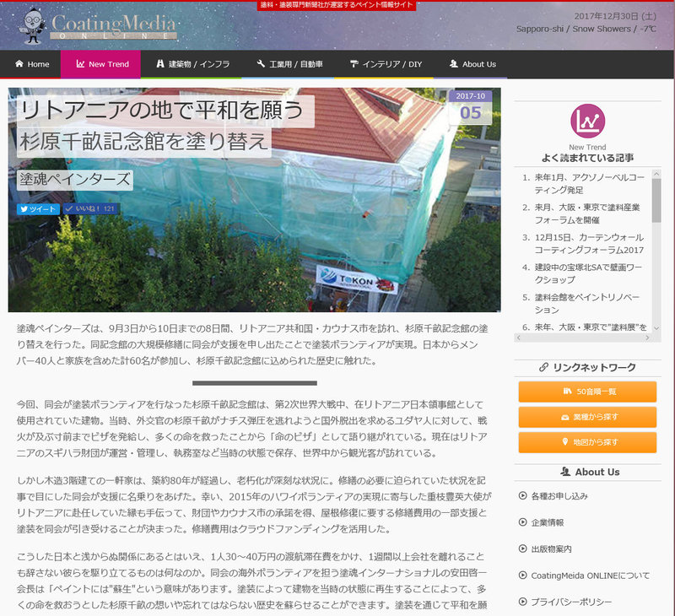This screenshot has width=675, height=616.
Task: Click the popular articles vertical scrollbar thumb
Action: [x=656, y=200]
